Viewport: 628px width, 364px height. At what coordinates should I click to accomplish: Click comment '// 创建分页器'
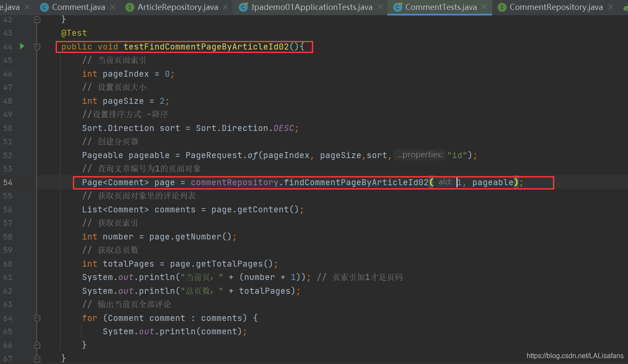click(110, 141)
